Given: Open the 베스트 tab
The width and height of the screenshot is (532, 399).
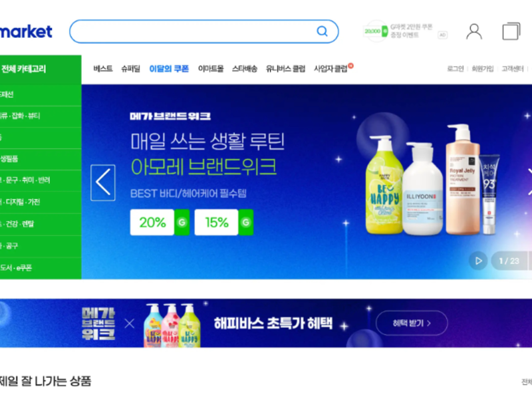Looking at the screenshot, I should 103,68.
